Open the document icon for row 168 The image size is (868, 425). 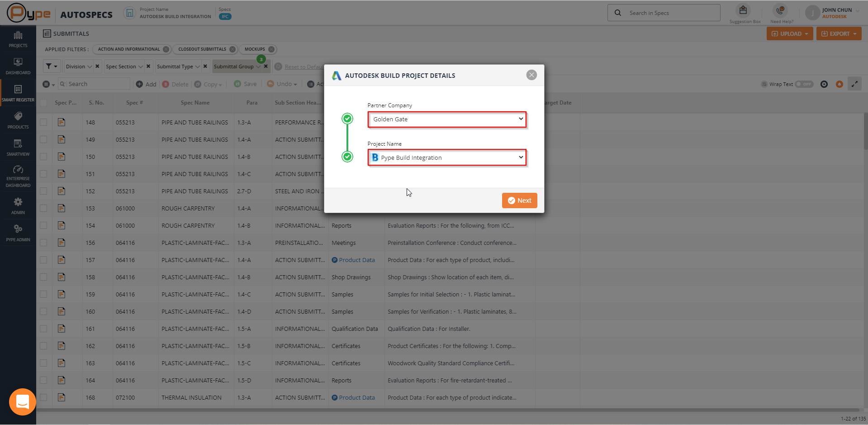pyautogui.click(x=62, y=397)
